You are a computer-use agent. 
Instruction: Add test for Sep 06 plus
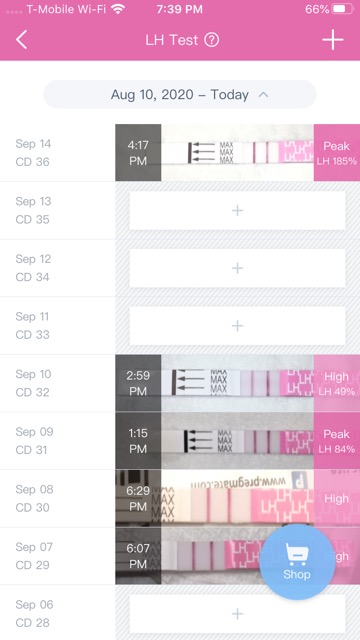tap(238, 613)
